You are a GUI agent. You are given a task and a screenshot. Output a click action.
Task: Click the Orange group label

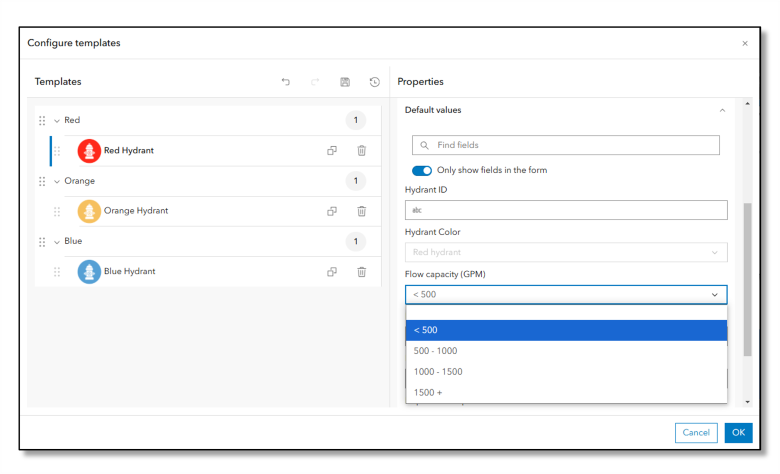80,181
